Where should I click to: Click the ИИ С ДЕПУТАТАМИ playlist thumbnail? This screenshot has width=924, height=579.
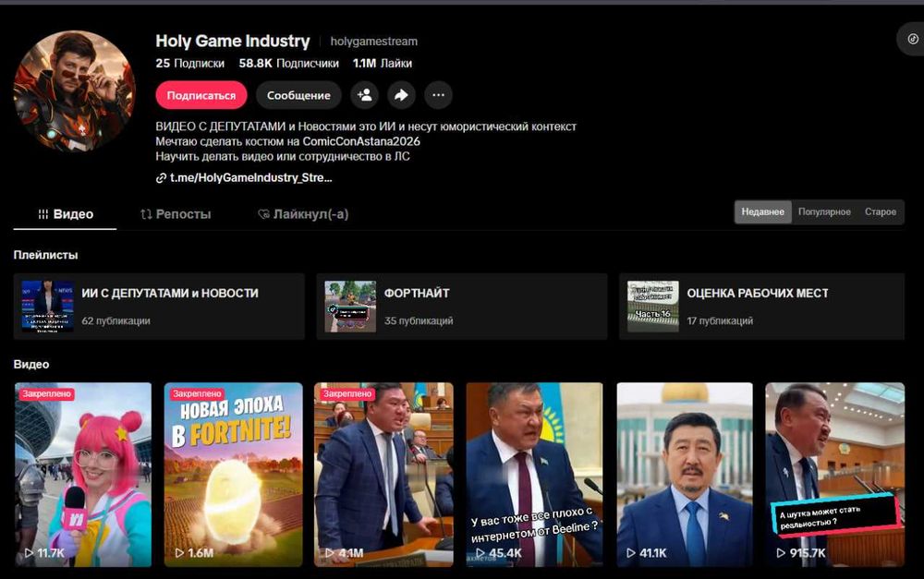point(48,307)
